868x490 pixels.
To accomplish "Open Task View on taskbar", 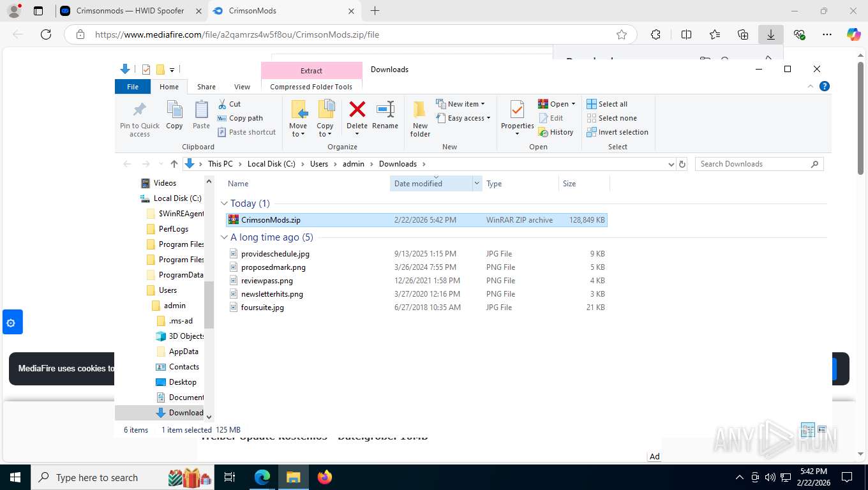I will click(230, 477).
